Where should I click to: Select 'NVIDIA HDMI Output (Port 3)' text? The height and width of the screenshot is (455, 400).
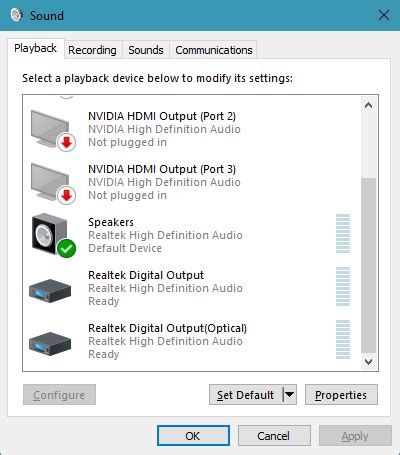point(162,169)
